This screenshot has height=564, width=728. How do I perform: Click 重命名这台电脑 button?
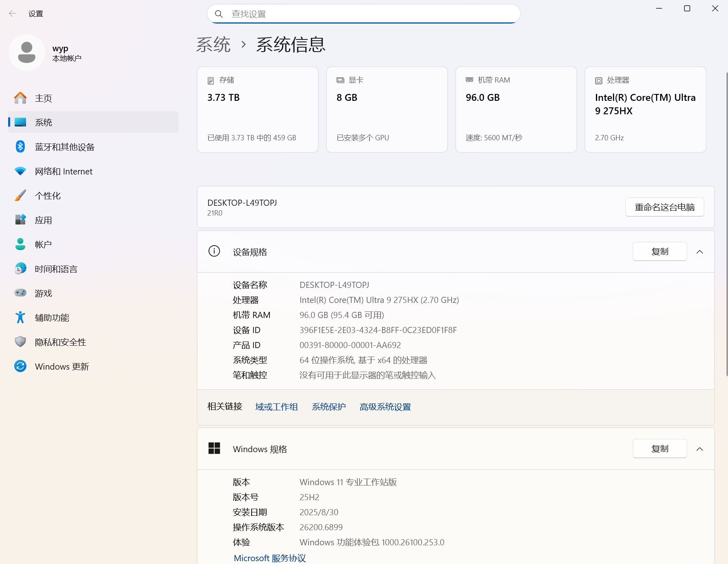tap(665, 207)
